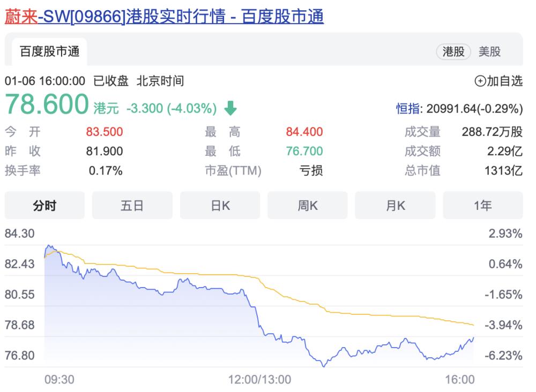Select the 周K chart tab
The height and width of the screenshot is (392, 536).
pyautogui.click(x=308, y=206)
